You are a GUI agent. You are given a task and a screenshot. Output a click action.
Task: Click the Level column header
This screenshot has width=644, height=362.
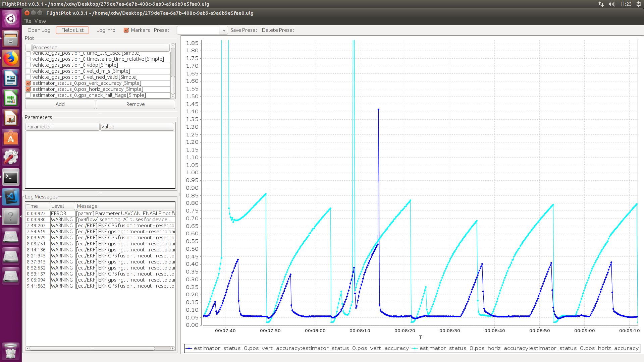point(62,206)
